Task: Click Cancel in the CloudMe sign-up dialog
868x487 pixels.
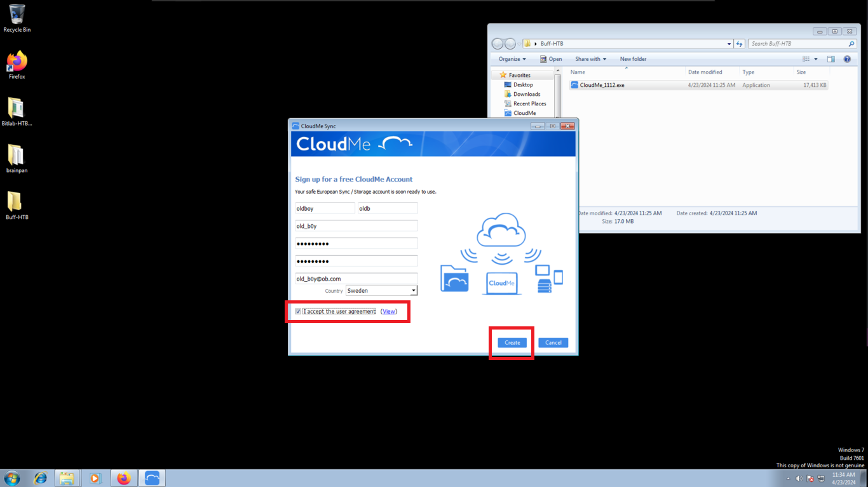Action: 553,343
